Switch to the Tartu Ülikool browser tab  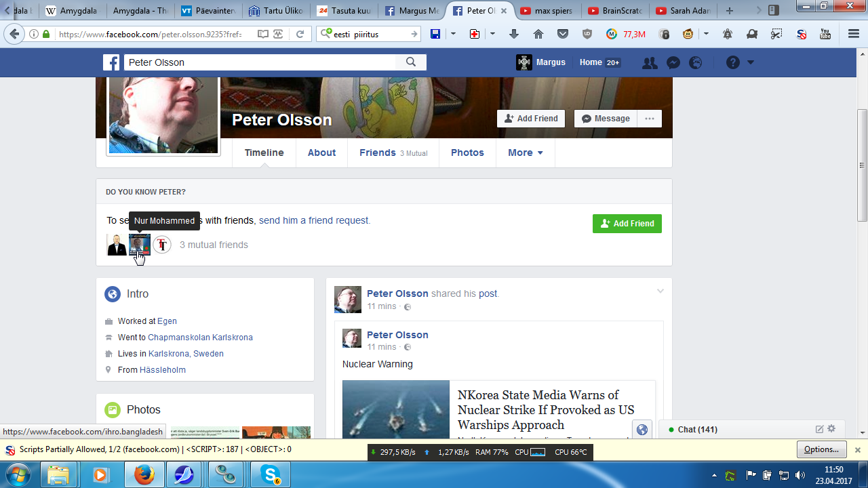click(276, 11)
